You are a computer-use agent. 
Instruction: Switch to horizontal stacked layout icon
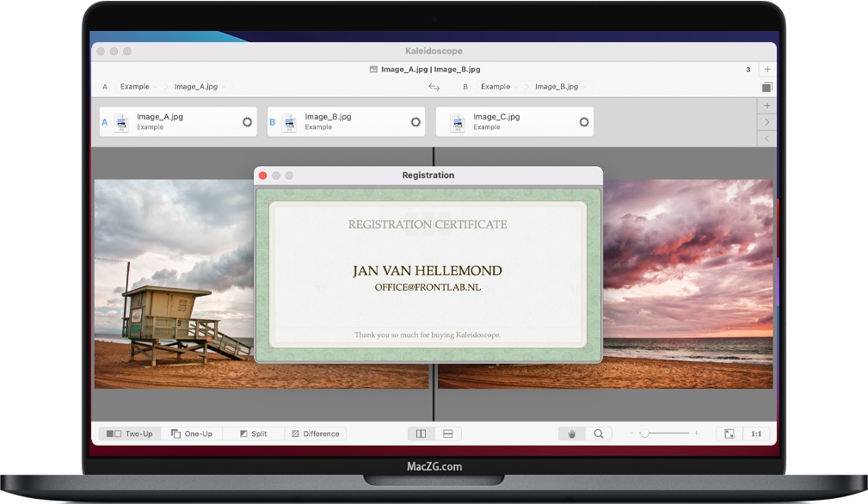[448, 433]
